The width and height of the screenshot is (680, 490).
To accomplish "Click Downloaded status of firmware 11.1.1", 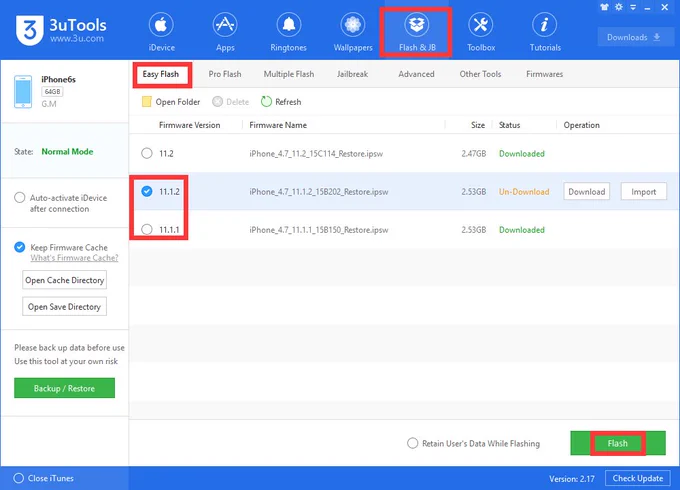I will coord(522,230).
